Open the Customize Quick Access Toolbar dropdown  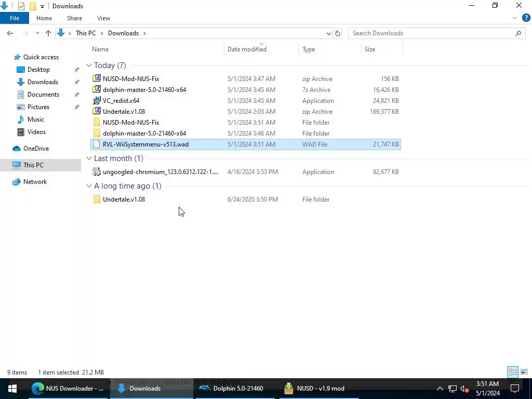pos(42,6)
